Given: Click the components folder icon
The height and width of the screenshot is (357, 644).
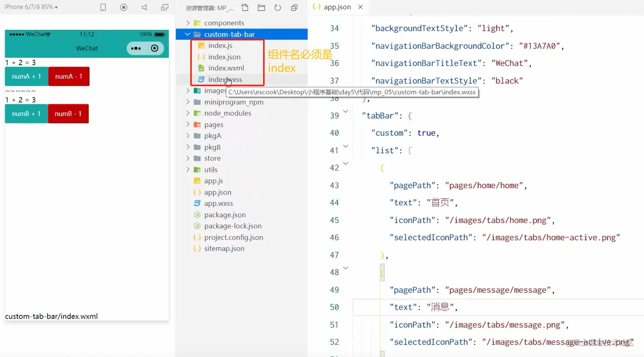Looking at the screenshot, I should tap(197, 23).
